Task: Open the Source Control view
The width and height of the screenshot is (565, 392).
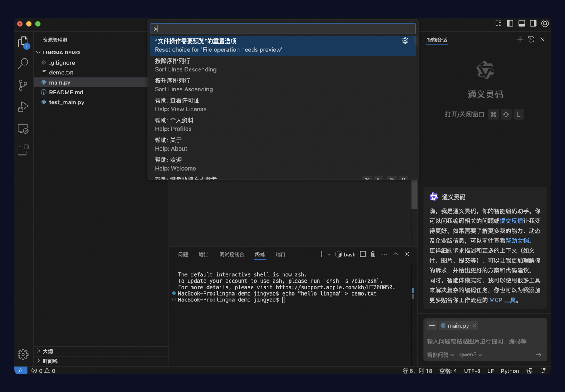Action: (x=23, y=85)
